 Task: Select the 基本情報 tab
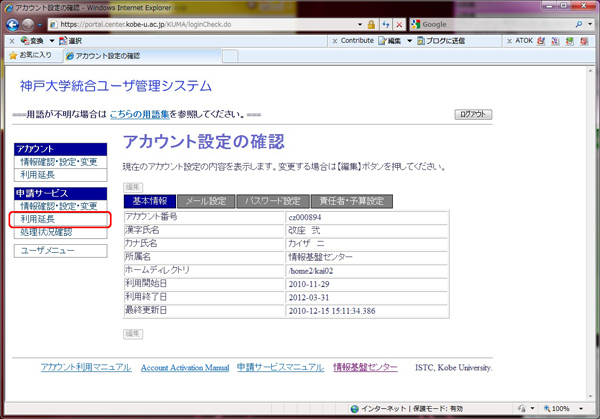tap(150, 201)
